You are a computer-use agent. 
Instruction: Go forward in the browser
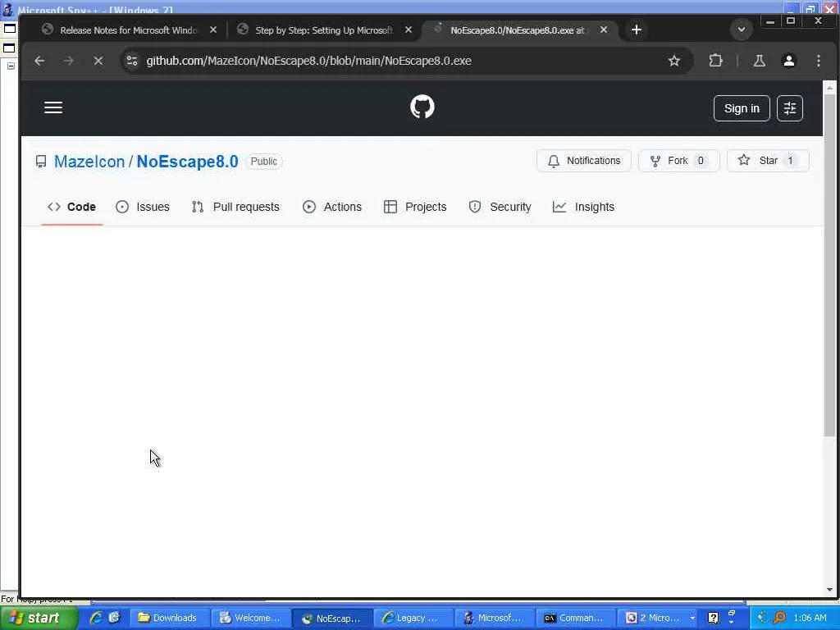click(69, 61)
